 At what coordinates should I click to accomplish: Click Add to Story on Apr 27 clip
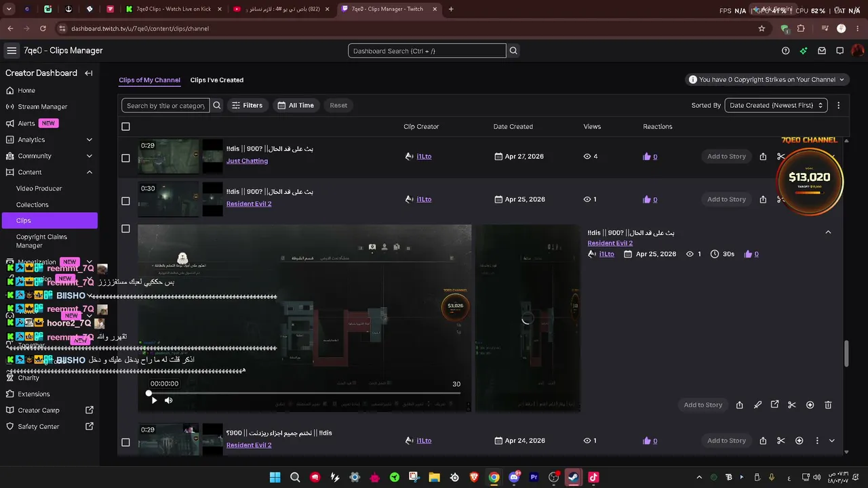tap(726, 157)
